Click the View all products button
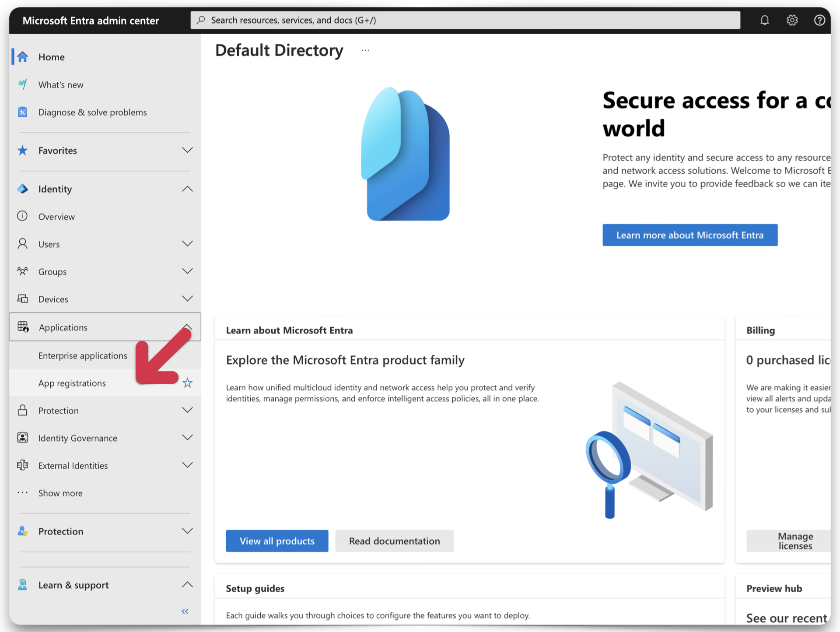 pyautogui.click(x=276, y=541)
